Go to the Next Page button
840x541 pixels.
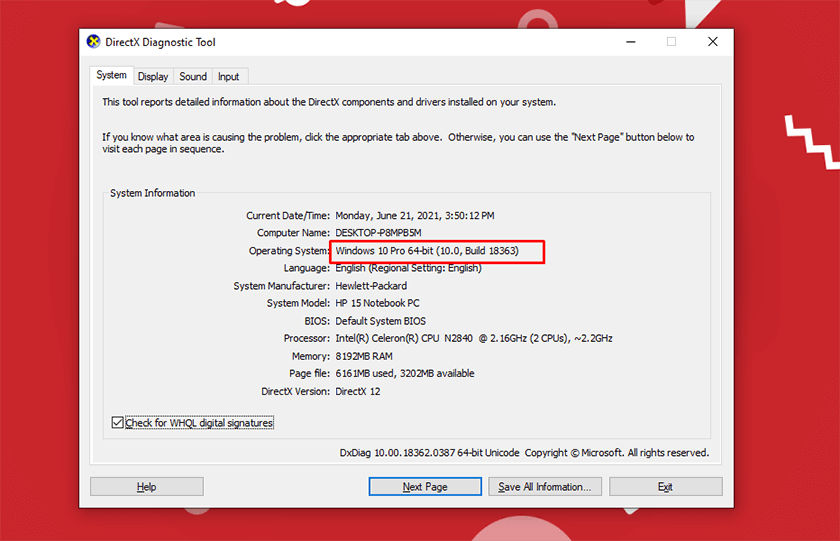(425, 486)
